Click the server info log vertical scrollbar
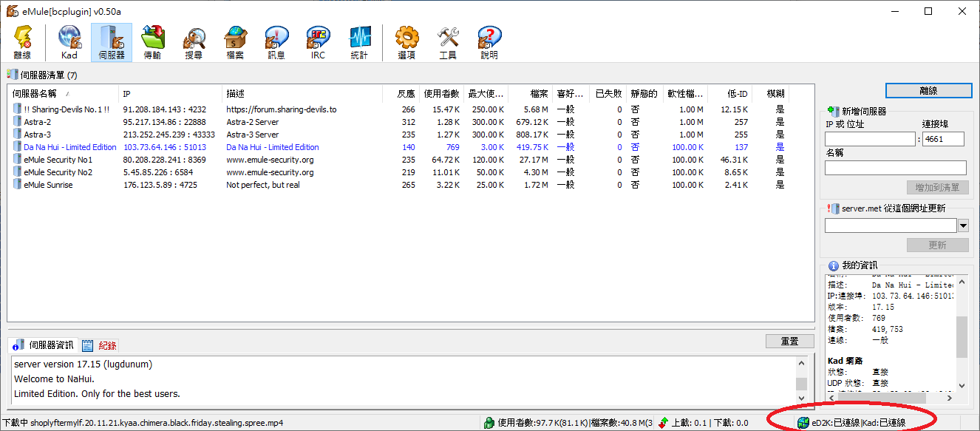980x431 pixels. pos(802,383)
